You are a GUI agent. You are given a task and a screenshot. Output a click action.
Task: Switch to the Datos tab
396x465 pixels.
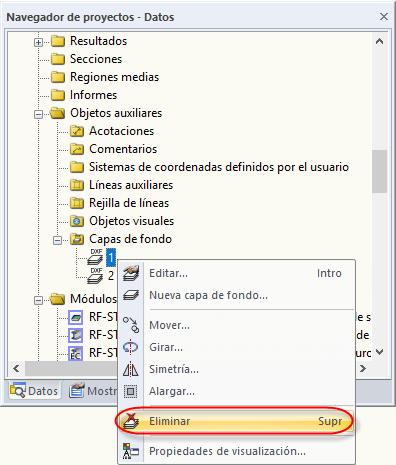pos(34,391)
